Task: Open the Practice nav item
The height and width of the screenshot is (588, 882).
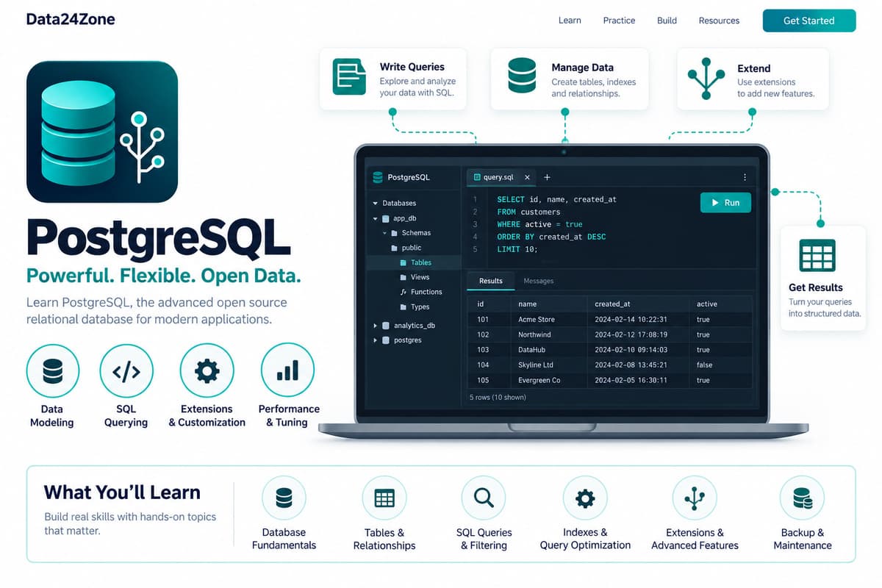Action: [x=619, y=21]
